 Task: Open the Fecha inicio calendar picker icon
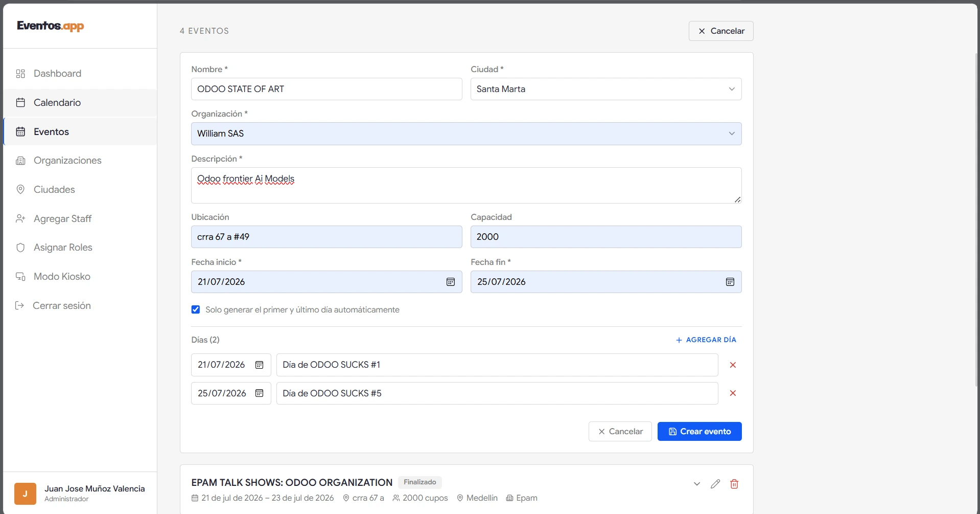(x=451, y=282)
